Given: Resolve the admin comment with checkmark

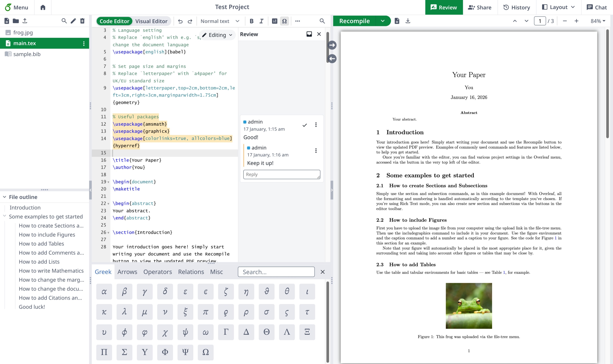Looking at the screenshot, I should (x=304, y=125).
